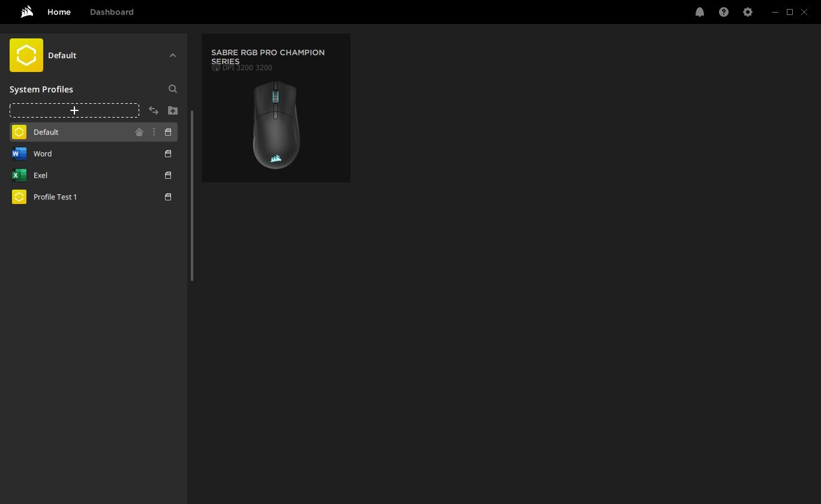Create a new profile folder
This screenshot has height=504, width=821.
(x=173, y=110)
